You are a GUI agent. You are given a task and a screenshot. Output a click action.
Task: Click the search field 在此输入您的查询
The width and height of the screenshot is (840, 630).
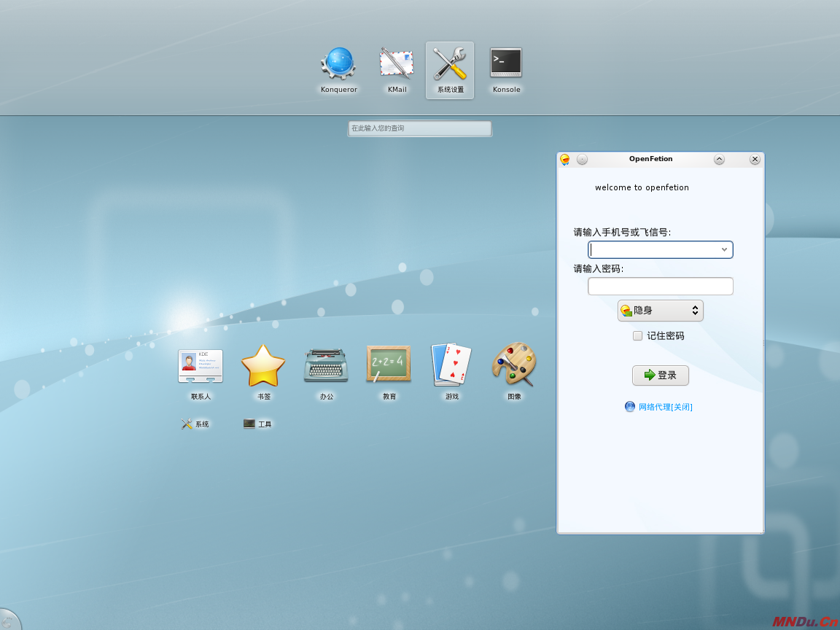(x=420, y=128)
